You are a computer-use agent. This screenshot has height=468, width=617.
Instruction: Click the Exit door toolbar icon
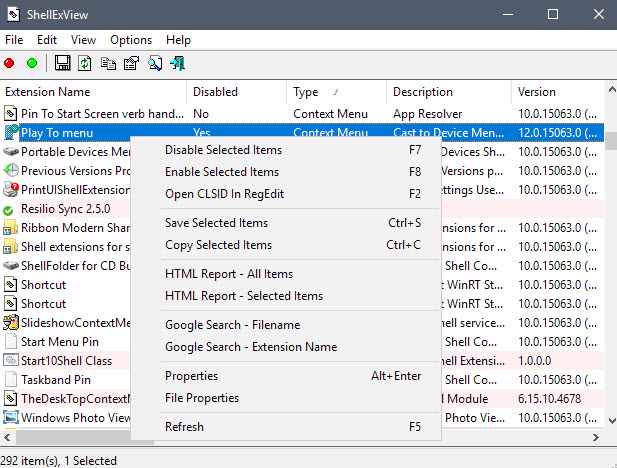coord(177,63)
